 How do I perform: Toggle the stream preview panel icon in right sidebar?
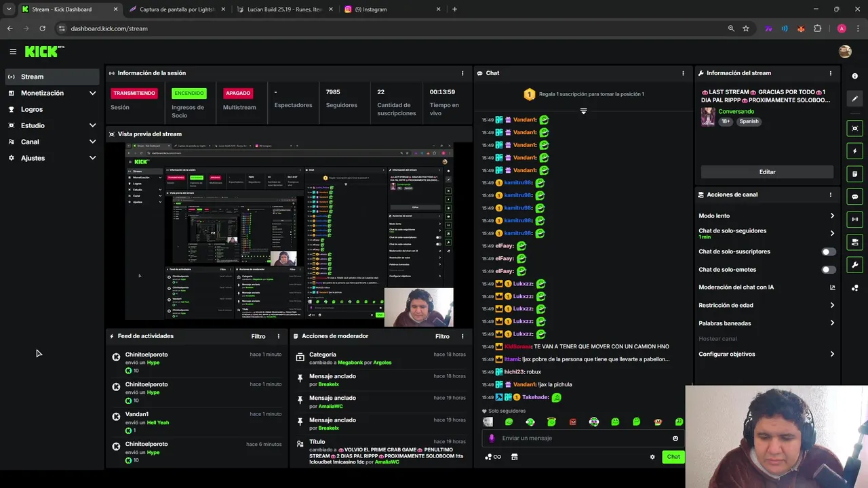click(x=854, y=128)
